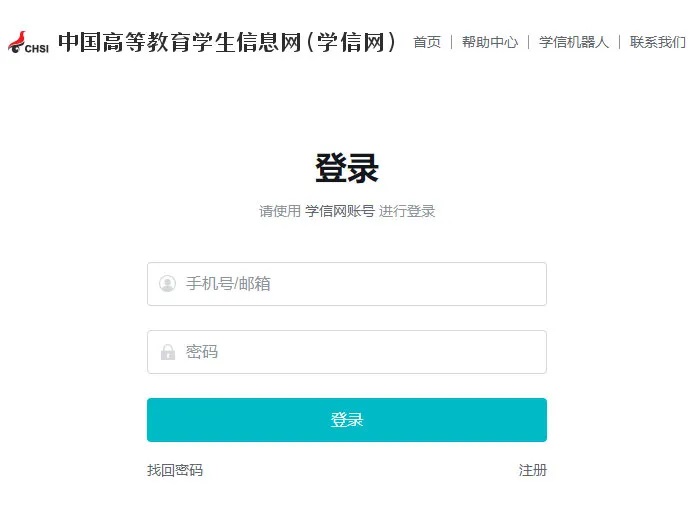Focus the 手机号/邮箱 account input field

[347, 284]
